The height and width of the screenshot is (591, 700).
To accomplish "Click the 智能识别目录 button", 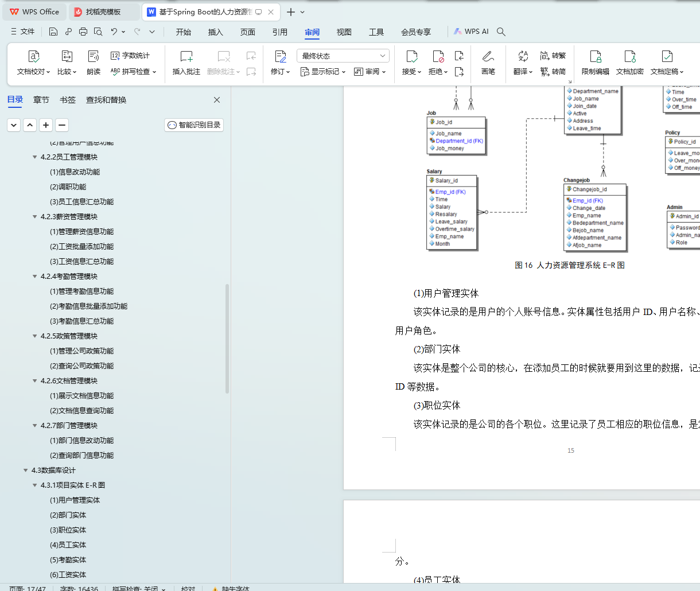I will click(x=194, y=125).
